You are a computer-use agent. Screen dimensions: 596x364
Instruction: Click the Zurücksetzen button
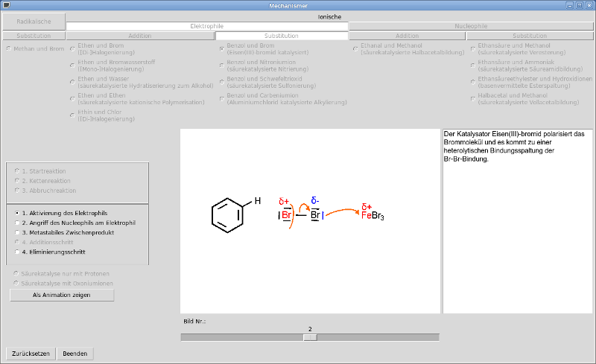31,354
